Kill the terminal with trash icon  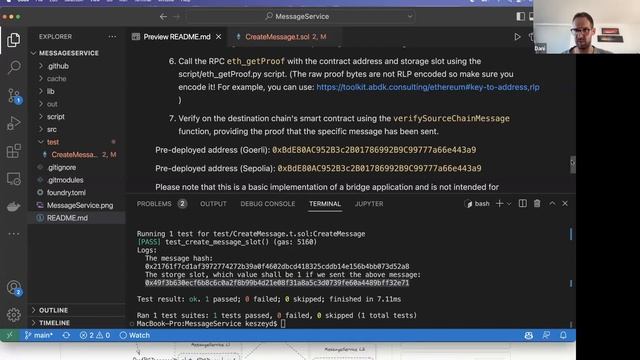click(x=537, y=203)
